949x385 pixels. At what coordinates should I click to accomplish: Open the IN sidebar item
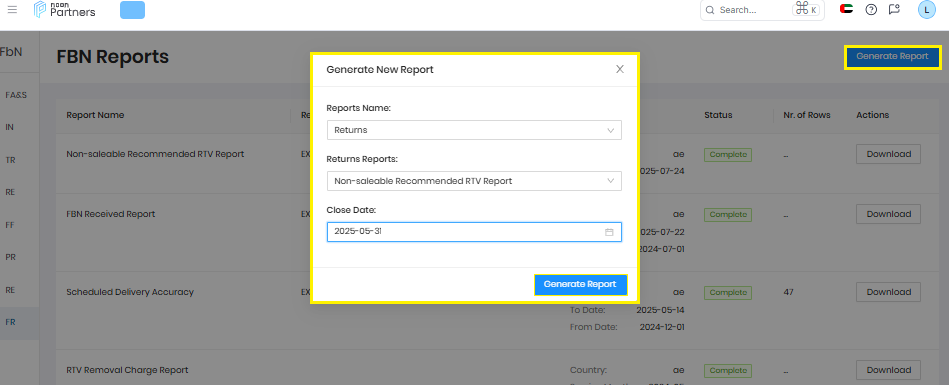(10, 127)
